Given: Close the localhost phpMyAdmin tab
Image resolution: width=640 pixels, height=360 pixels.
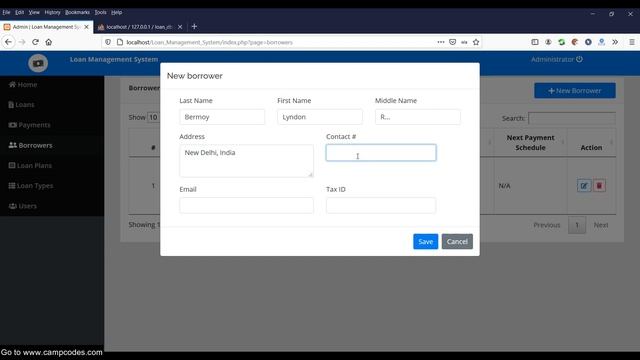Looking at the screenshot, I should click(180, 27).
